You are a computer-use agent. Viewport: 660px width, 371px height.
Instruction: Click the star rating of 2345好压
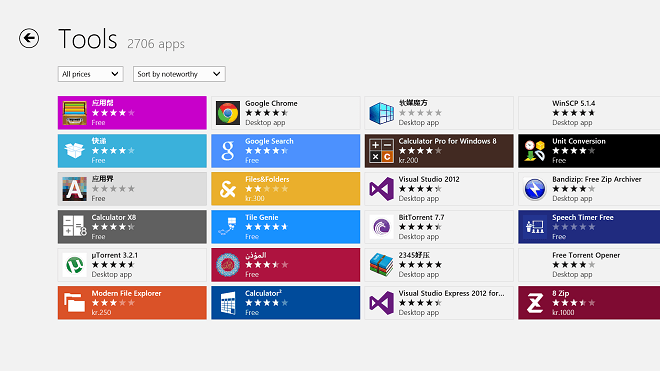pos(420,265)
